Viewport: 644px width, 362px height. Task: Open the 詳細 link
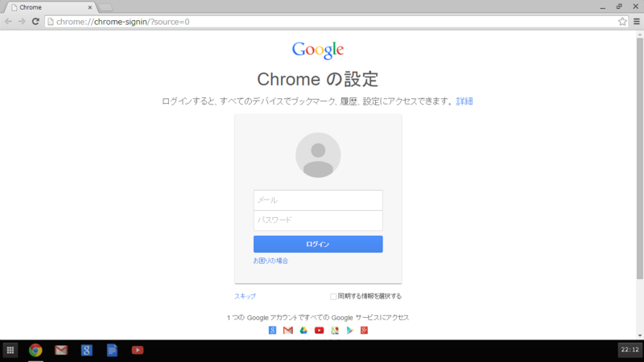click(464, 101)
